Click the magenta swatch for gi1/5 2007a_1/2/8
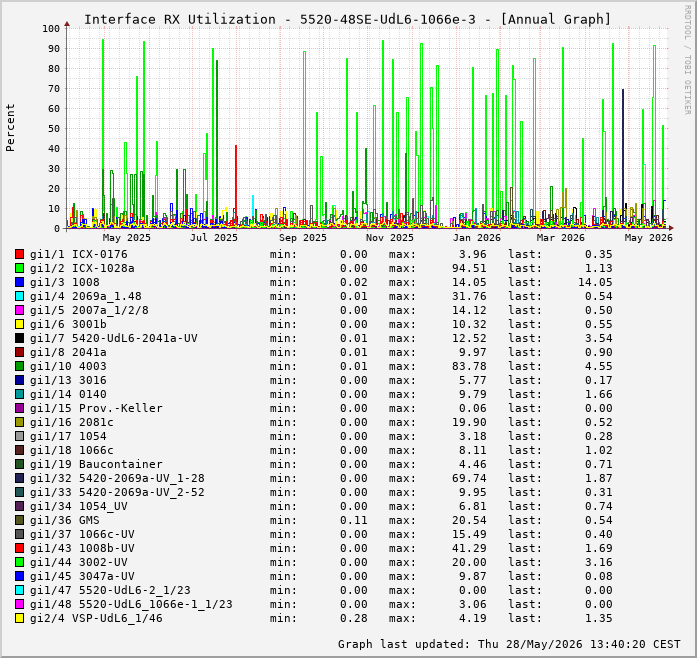This screenshot has height=658, width=697. [19, 310]
